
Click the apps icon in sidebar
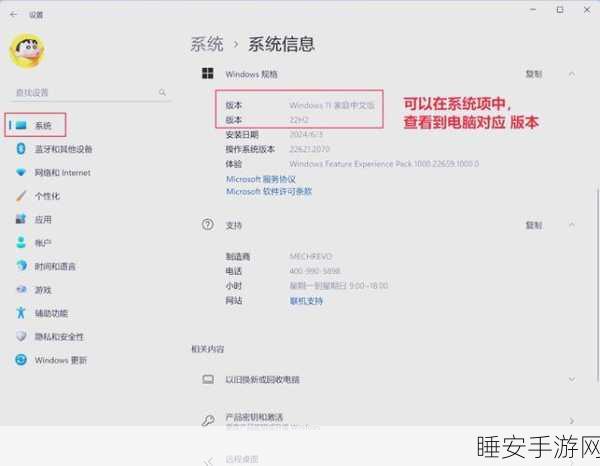(x=21, y=219)
